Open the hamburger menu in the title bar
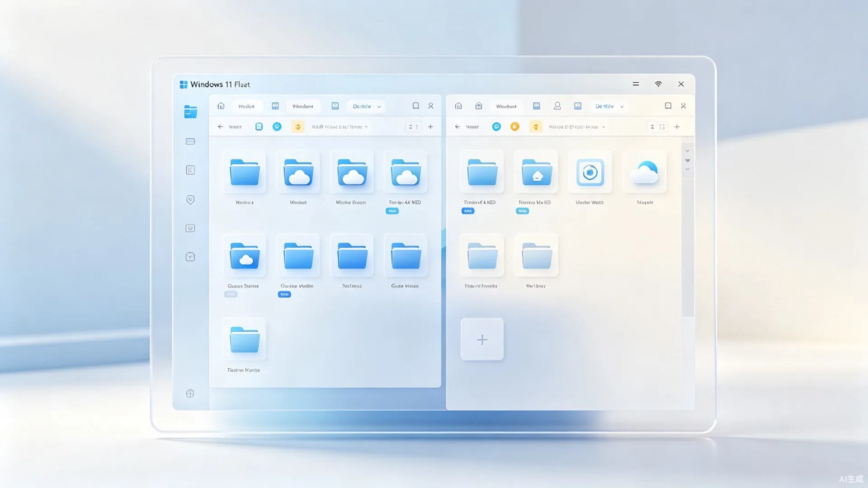 click(x=636, y=84)
